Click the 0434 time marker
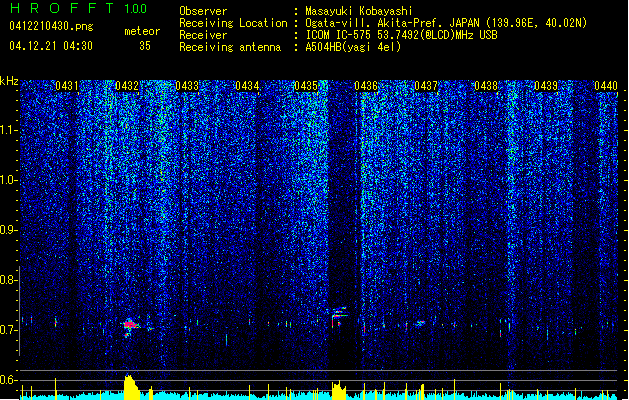 (x=247, y=86)
